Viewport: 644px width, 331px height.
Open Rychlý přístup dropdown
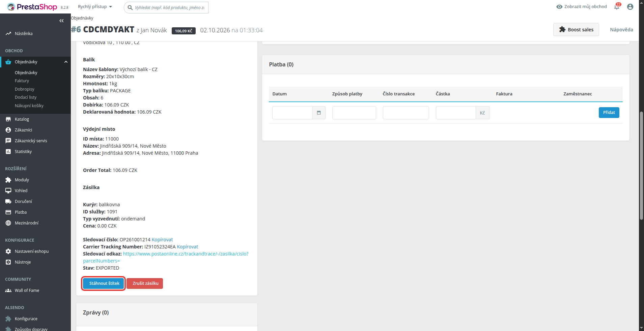(x=95, y=7)
